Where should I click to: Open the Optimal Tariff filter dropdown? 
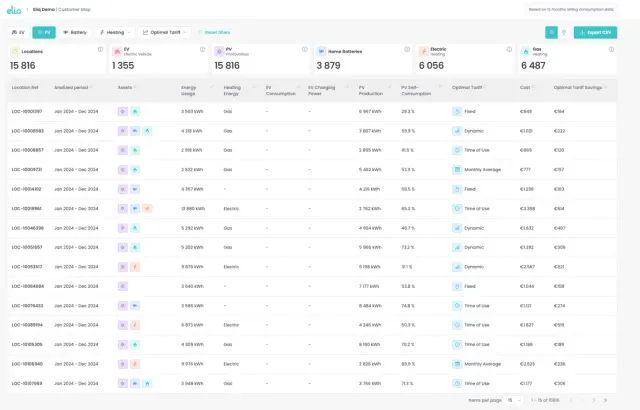164,32
